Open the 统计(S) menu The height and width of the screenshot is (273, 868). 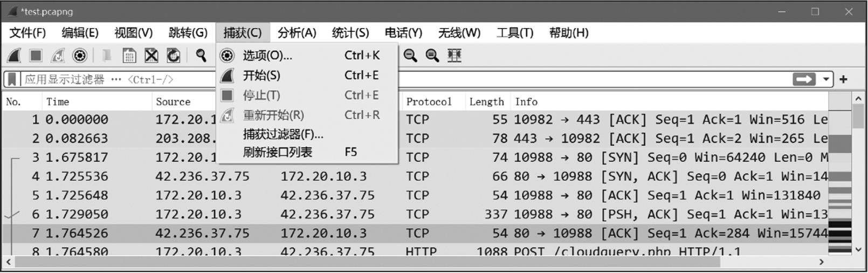click(x=350, y=33)
